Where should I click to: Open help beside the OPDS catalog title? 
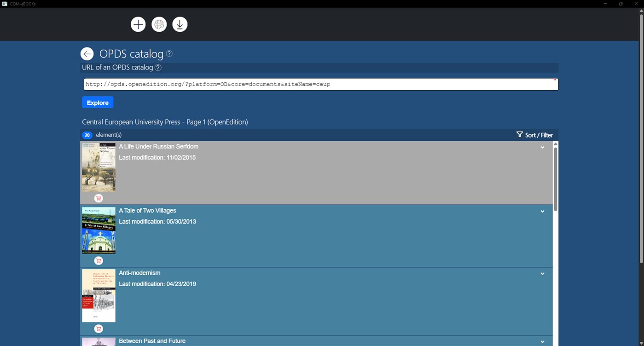(168, 53)
